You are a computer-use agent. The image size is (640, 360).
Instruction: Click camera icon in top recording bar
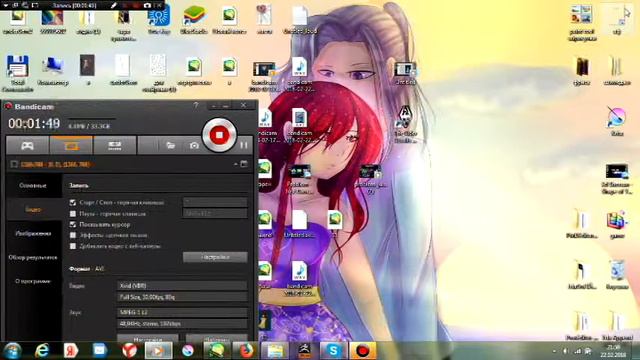click(147, 6)
